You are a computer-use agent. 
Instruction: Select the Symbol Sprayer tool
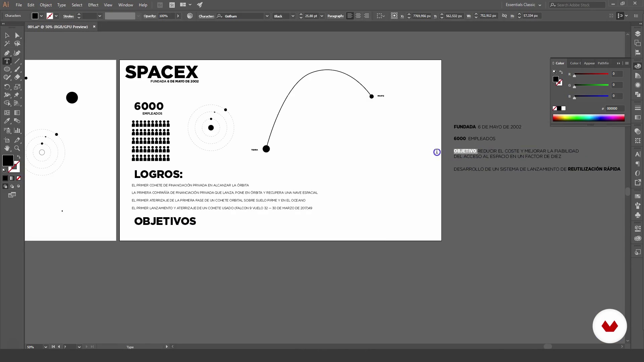[x=7, y=131]
